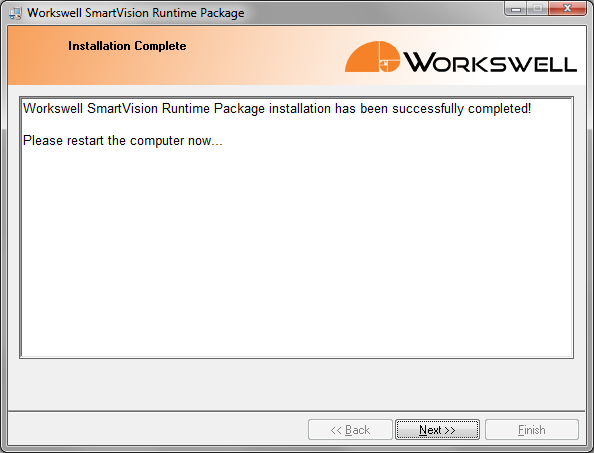Click the word SmartVision in the message

122,109
